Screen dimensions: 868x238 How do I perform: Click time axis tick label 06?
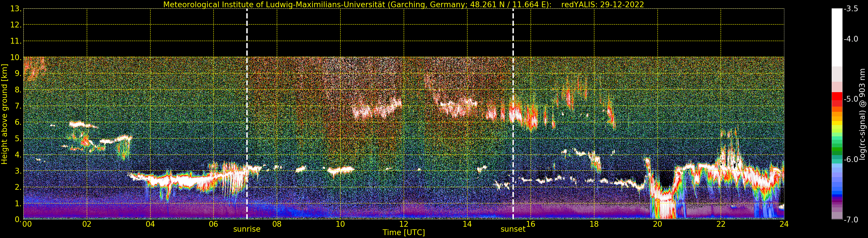tap(214, 224)
